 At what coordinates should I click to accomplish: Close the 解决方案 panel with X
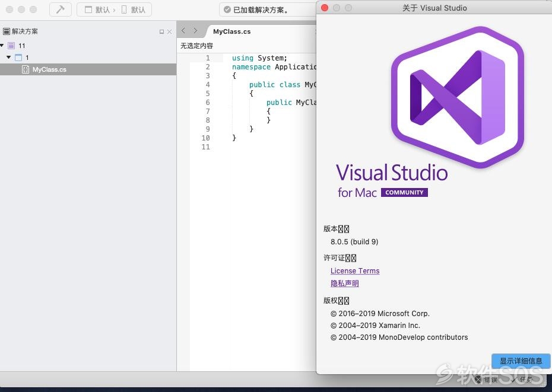(x=169, y=31)
